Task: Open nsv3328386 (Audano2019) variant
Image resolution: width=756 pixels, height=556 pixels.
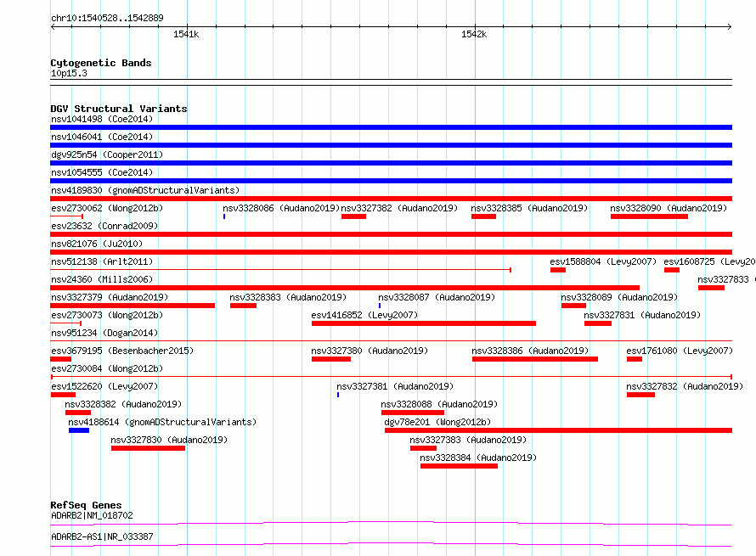Action: point(530,351)
